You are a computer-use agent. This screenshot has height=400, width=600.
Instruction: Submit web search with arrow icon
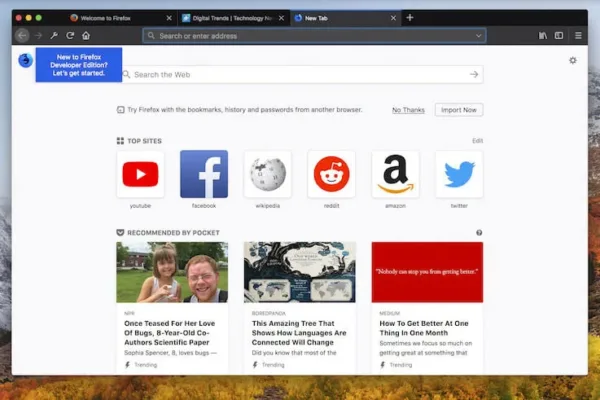pos(474,74)
